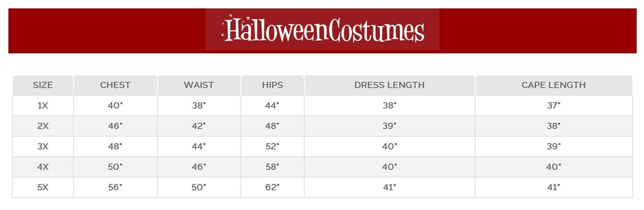Click the 1X chest measurement 40"
644x210 pixels.
[115, 106]
